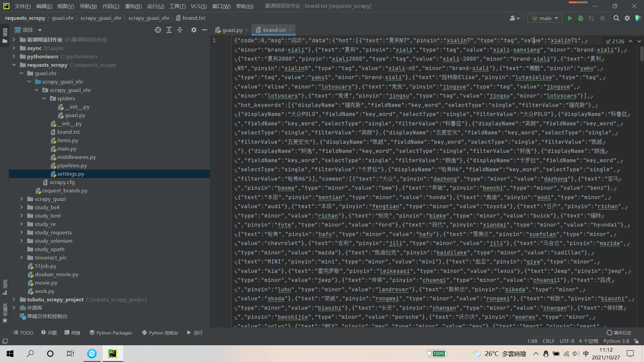The image size is (644, 362).
Task: Click the green Run button
Action: [x=570, y=18]
